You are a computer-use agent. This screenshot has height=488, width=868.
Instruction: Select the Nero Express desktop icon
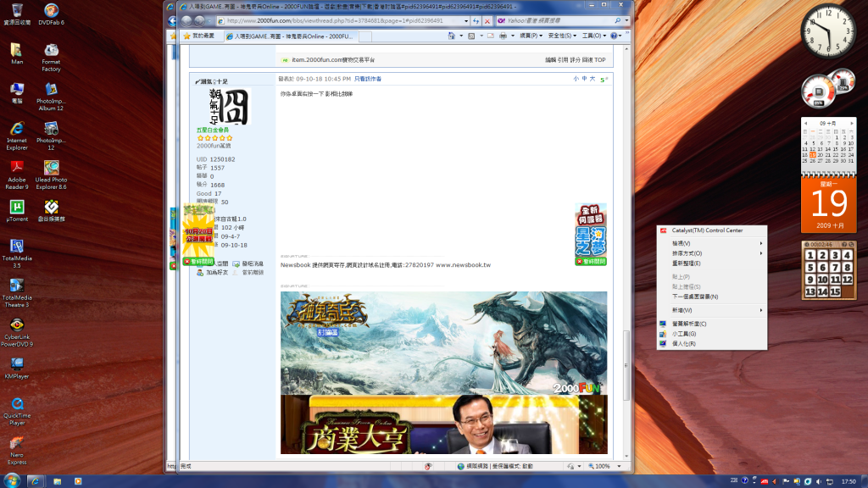[17, 451]
